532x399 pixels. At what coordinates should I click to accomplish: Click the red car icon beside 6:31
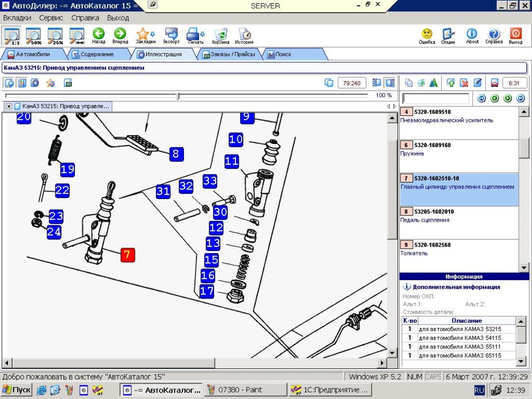494,83
